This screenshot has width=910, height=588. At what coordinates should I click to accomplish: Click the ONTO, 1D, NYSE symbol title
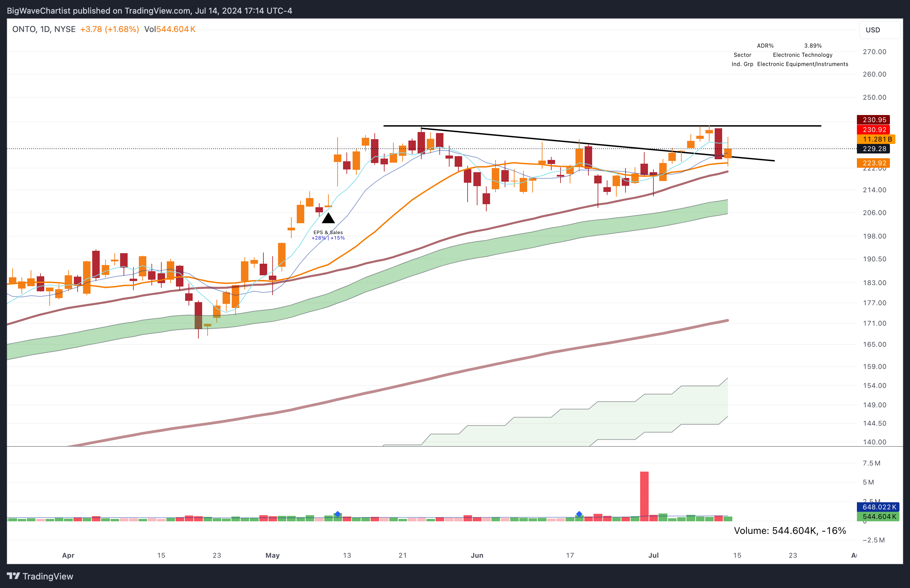click(44, 29)
